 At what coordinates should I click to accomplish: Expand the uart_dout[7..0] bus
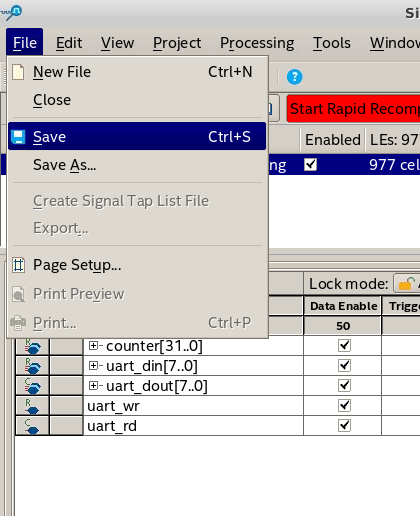[93, 386]
